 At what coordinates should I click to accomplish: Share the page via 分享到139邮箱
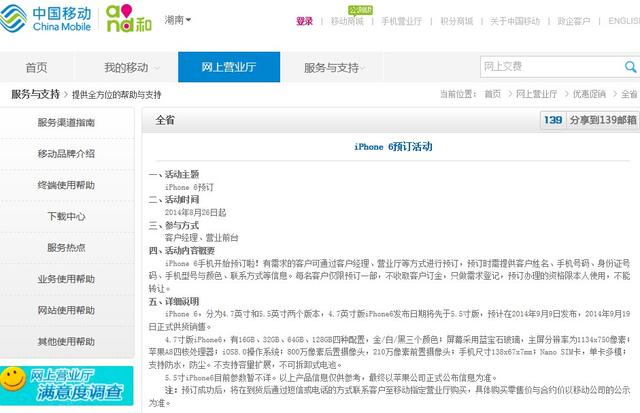pos(602,120)
